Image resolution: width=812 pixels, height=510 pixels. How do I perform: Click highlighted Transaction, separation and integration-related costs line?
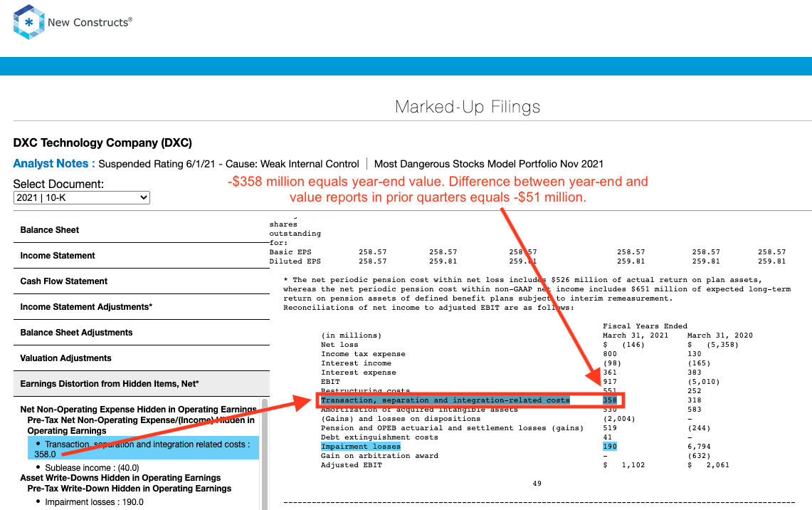tap(445, 400)
